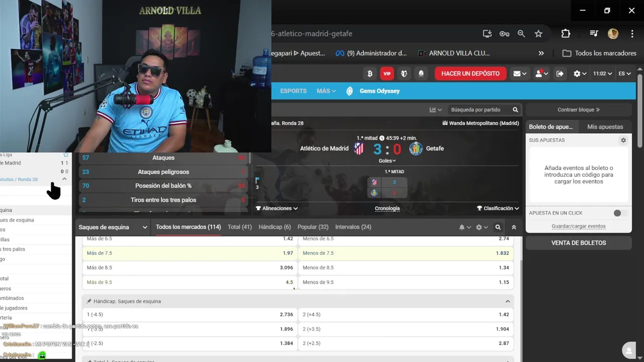644x362 pixels.
Task: Open markets bell notification dropdown
Action: (x=464, y=227)
